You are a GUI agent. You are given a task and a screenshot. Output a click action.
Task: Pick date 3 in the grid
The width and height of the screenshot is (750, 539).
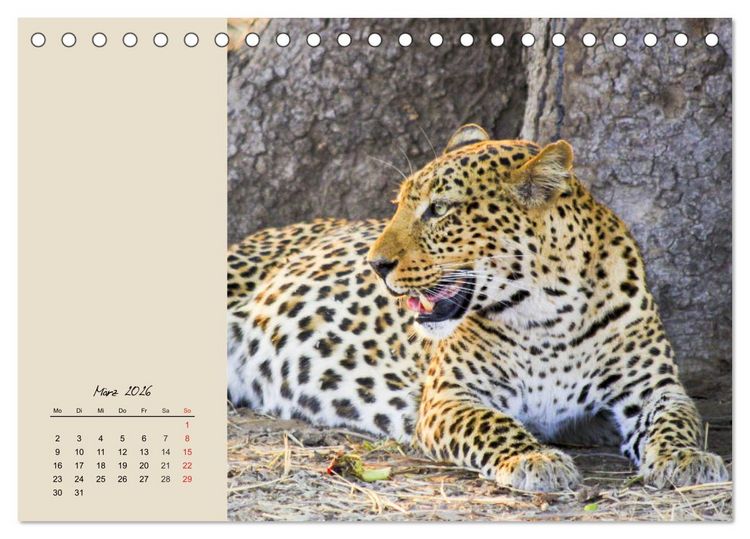pyautogui.click(x=79, y=438)
